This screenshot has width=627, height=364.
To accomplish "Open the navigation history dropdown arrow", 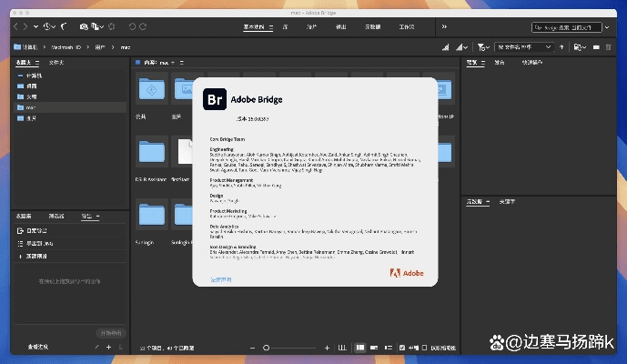I will pos(35,26).
